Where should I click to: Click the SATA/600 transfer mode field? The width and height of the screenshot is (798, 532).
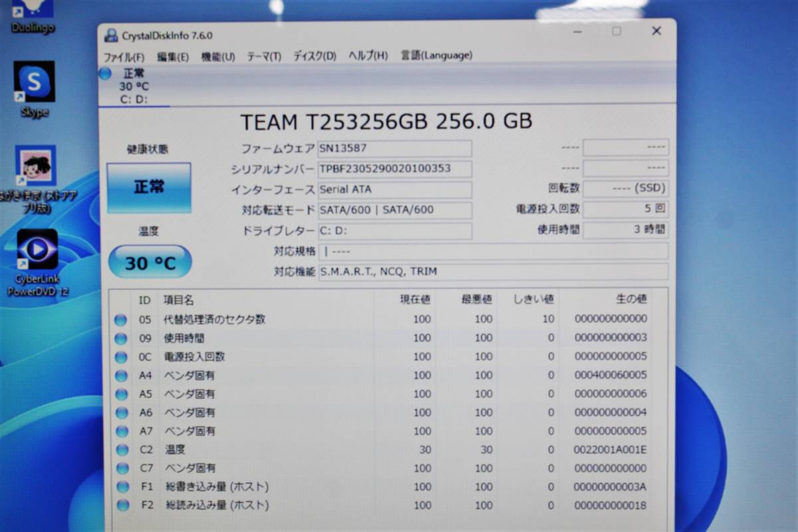tap(395, 210)
